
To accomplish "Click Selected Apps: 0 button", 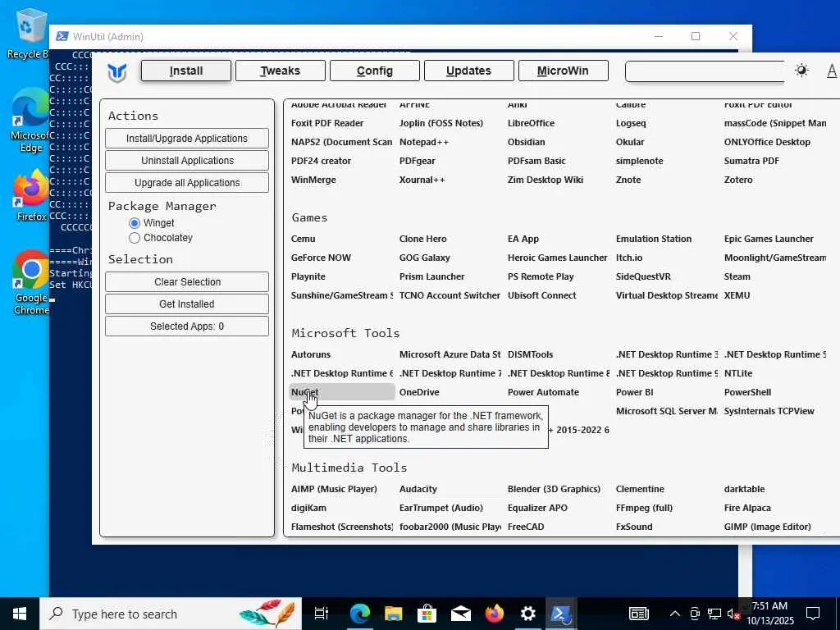I will click(x=187, y=326).
